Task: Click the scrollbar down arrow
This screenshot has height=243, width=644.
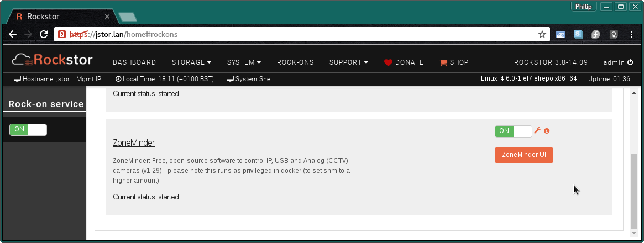Action: [634, 234]
